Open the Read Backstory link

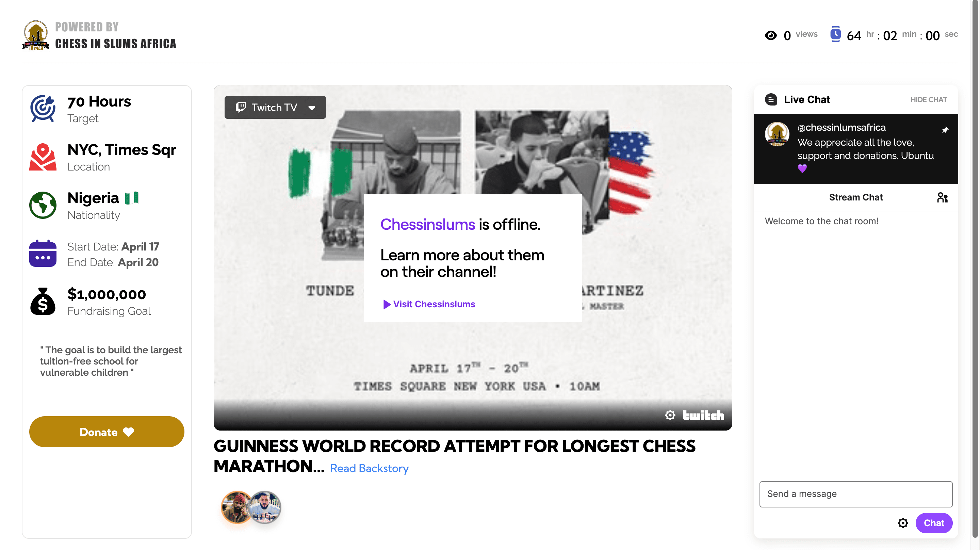click(x=369, y=468)
